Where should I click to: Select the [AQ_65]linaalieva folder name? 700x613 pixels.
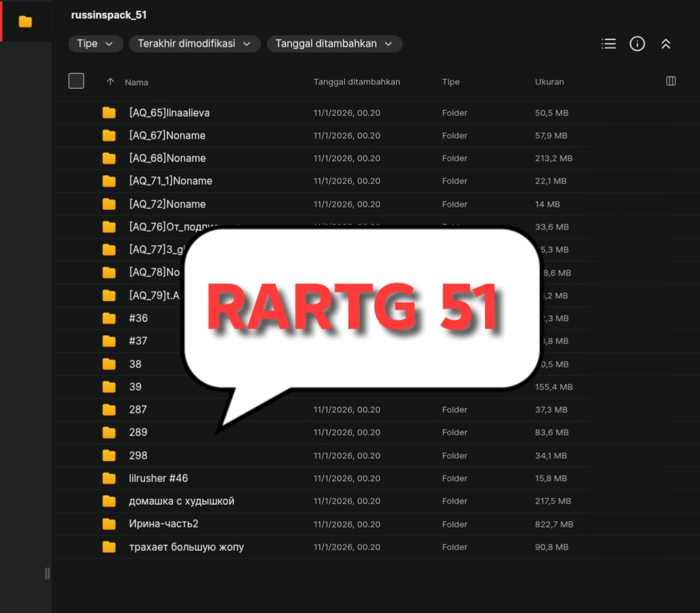169,113
